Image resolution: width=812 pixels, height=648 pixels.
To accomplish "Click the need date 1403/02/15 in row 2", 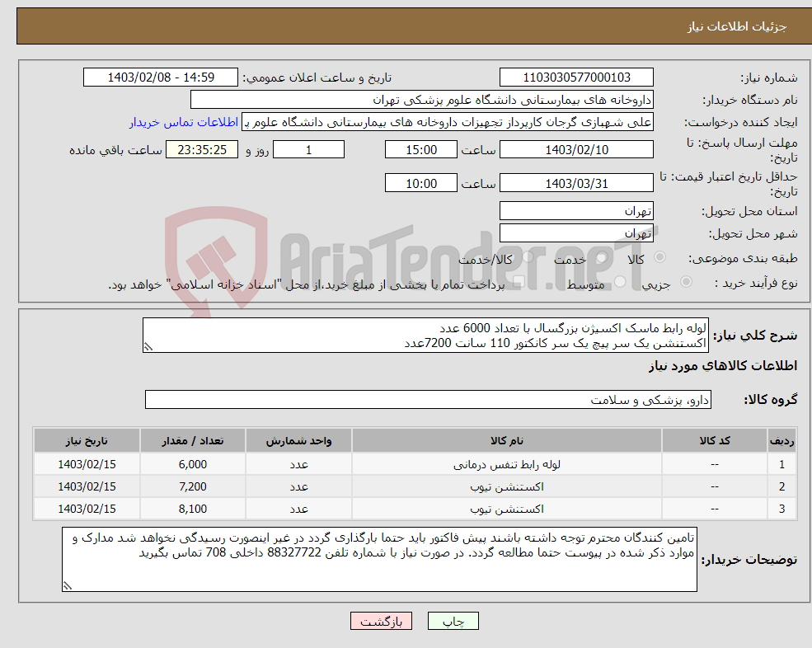I will 87,487.
